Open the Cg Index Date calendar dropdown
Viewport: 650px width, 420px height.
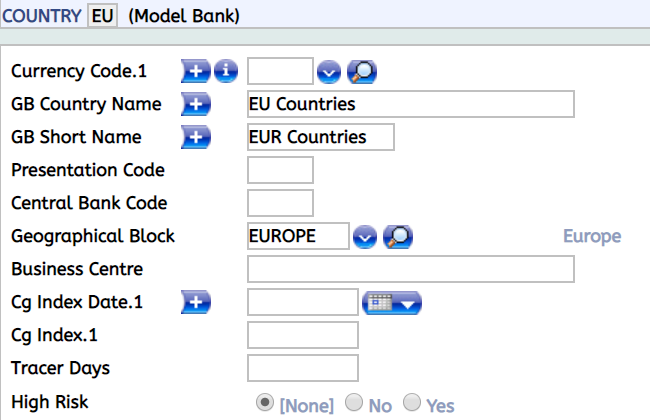[x=392, y=302]
